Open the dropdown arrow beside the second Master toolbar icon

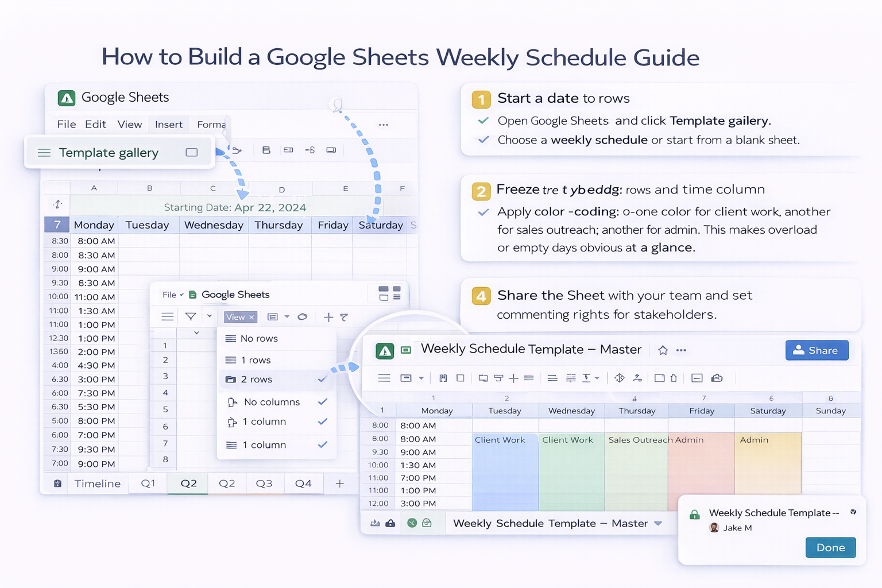point(421,378)
